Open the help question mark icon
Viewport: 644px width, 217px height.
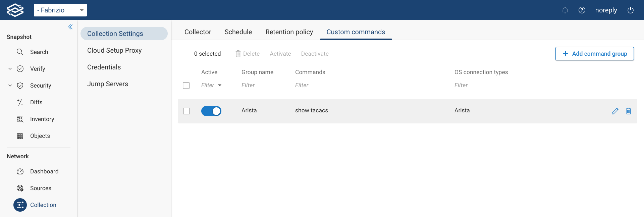(582, 10)
